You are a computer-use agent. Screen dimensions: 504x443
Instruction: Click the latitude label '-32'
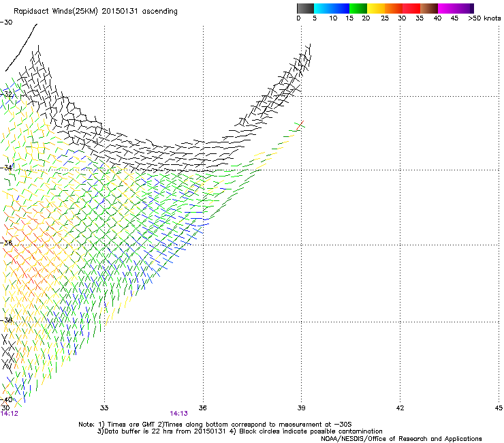coord(7,94)
